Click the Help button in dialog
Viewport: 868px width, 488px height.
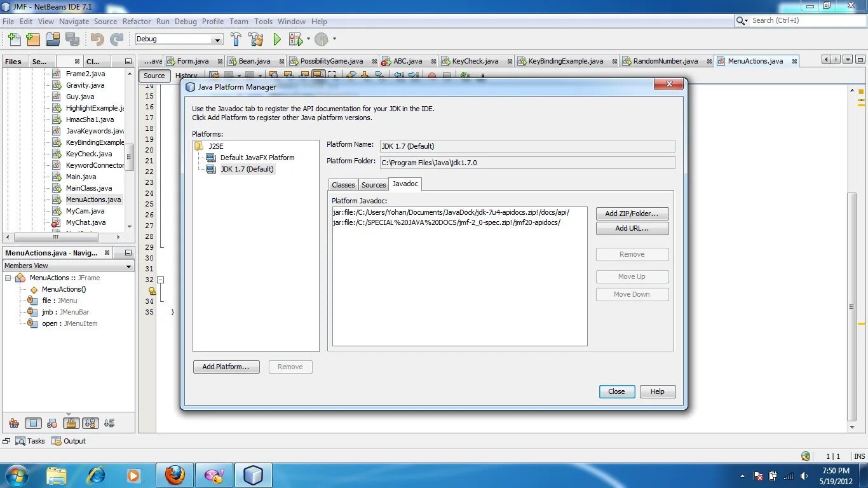point(658,391)
